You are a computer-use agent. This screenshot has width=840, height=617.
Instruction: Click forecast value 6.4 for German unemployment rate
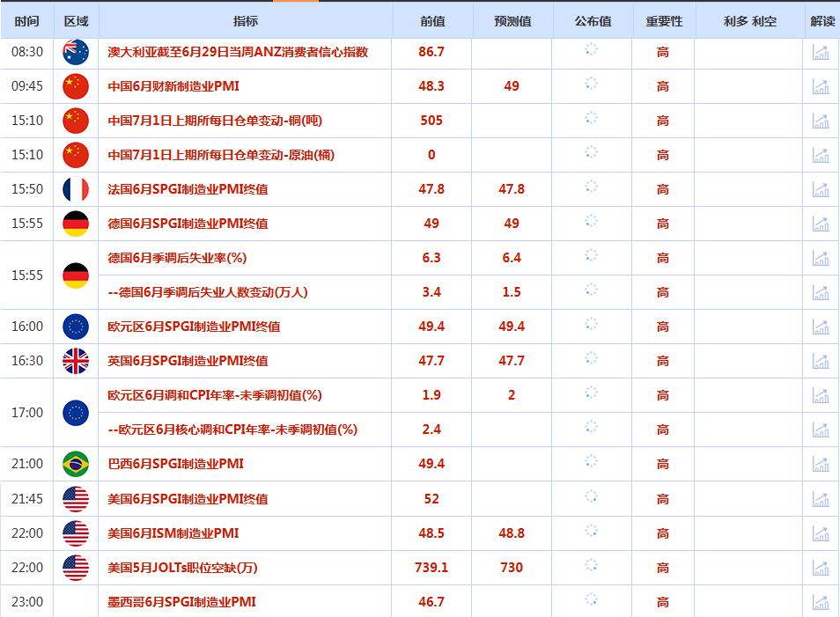(x=512, y=258)
